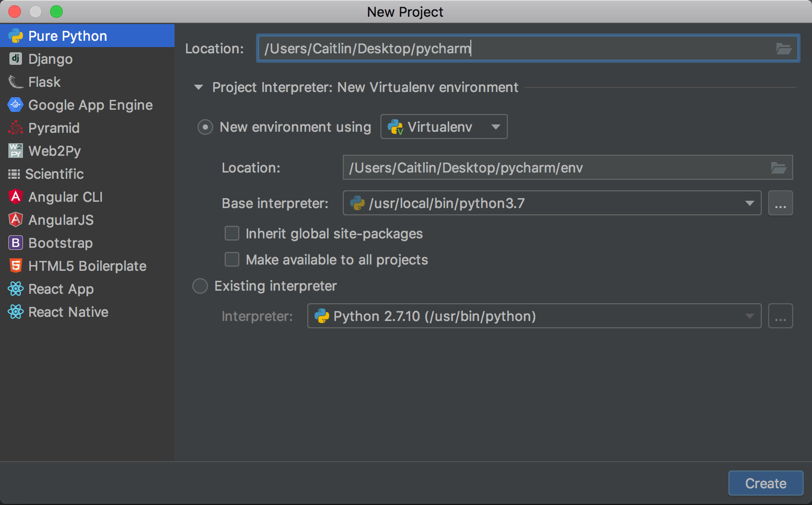Switch to the Pure Python project type
Viewport: 812px width, 505px height.
(x=15, y=36)
